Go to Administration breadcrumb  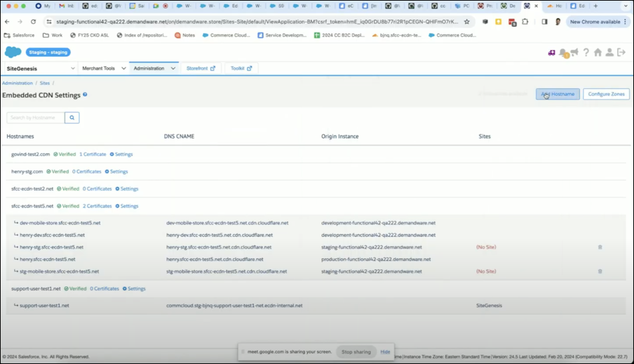click(x=17, y=83)
